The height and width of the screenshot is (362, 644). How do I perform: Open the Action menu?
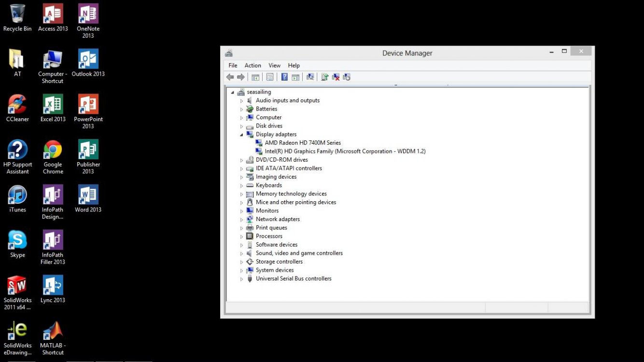tap(252, 66)
